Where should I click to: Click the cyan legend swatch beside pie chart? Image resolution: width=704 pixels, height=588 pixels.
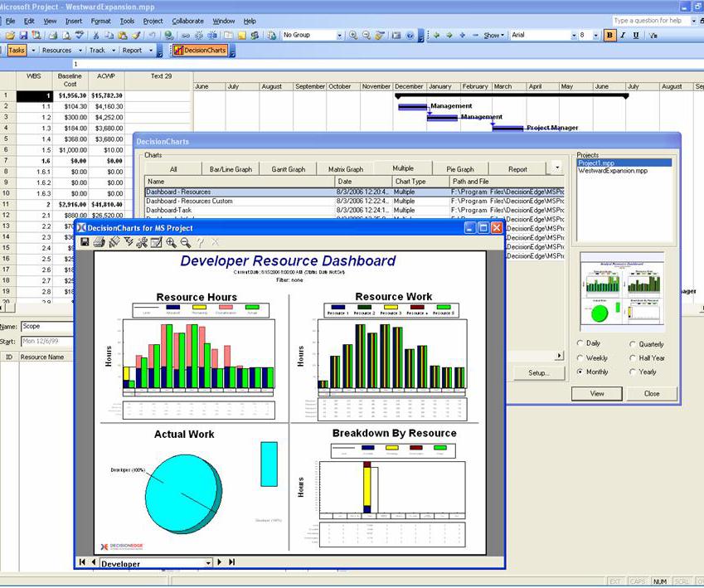tap(269, 464)
